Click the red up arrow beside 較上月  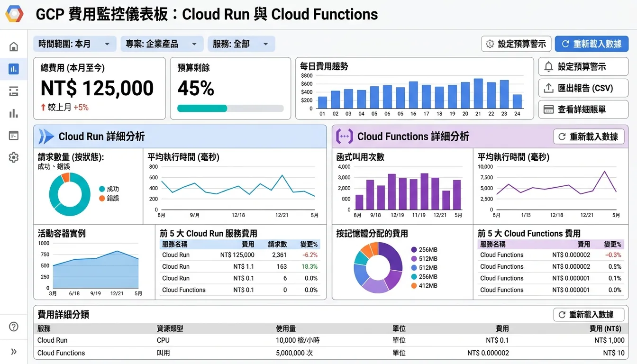click(43, 107)
